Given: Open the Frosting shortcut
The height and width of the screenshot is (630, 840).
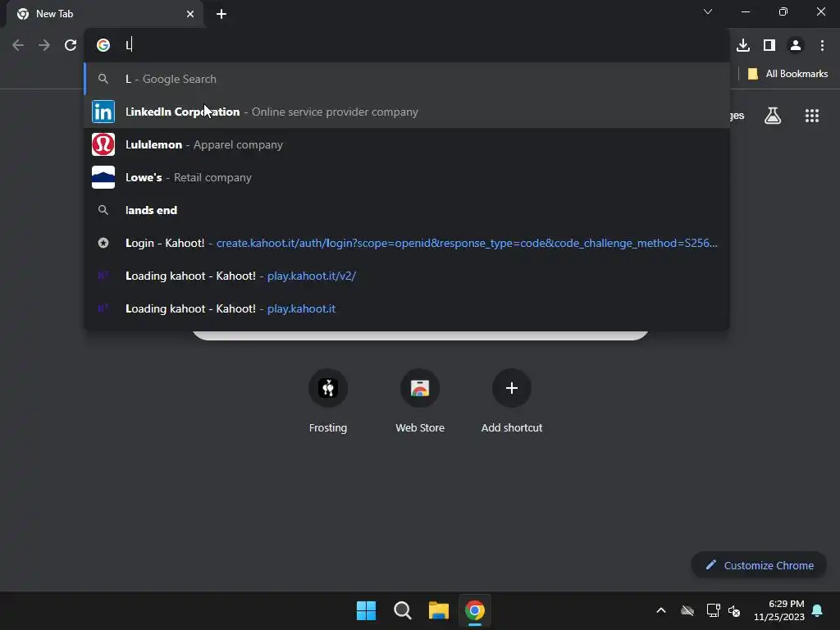Looking at the screenshot, I should [x=328, y=400].
